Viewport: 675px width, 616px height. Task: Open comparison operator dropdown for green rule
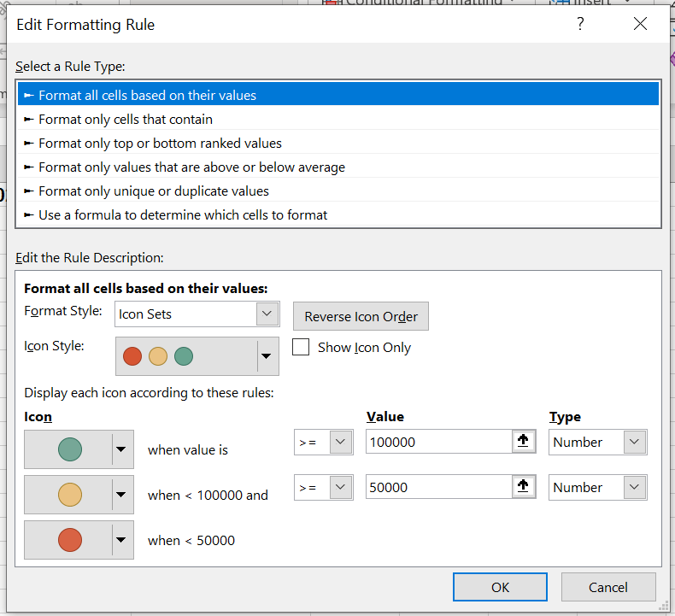coord(340,442)
